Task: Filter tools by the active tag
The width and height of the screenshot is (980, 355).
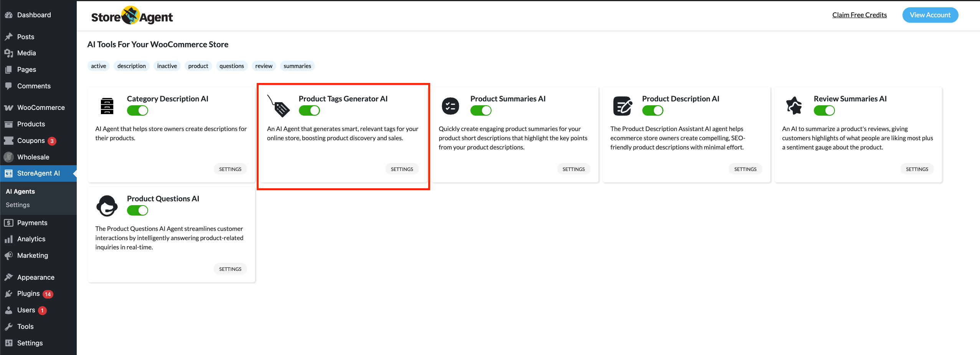Action: [99, 66]
